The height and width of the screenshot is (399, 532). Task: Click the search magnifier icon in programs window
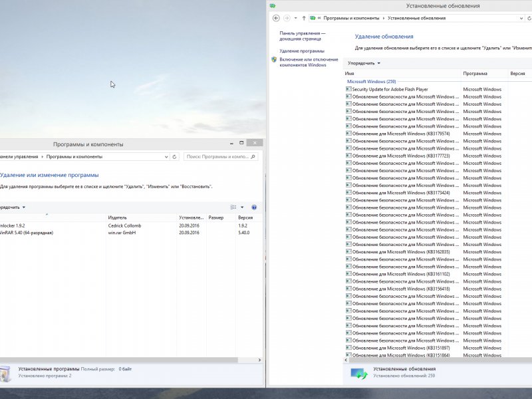(253, 157)
